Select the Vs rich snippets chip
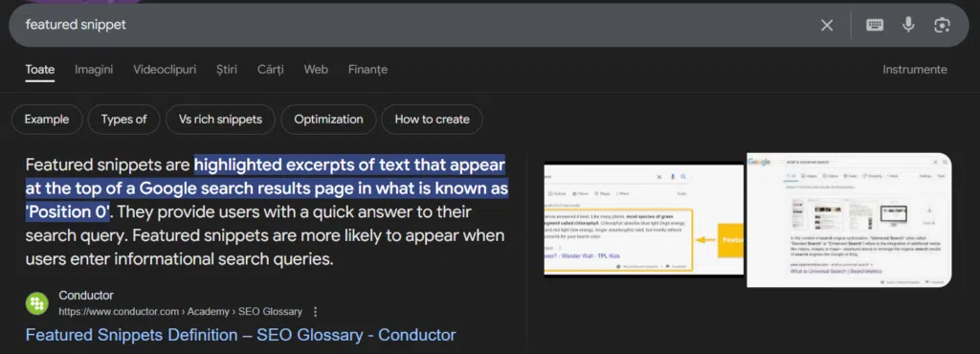Image resolution: width=980 pixels, height=354 pixels. 221,120
